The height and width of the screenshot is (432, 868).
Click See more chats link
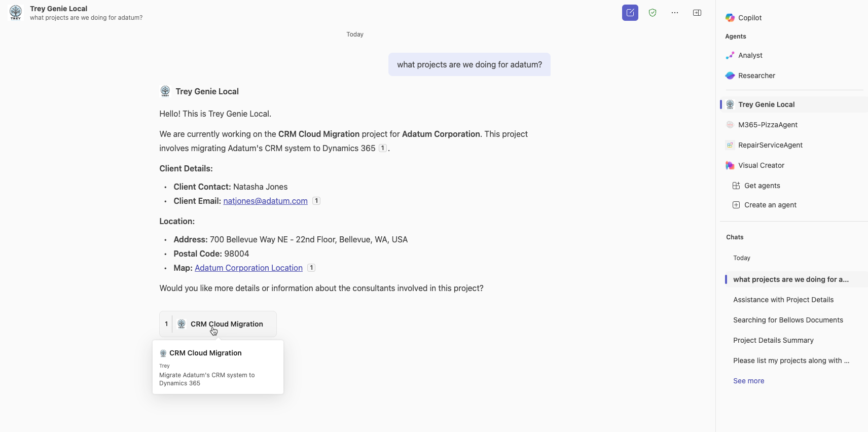pyautogui.click(x=748, y=381)
